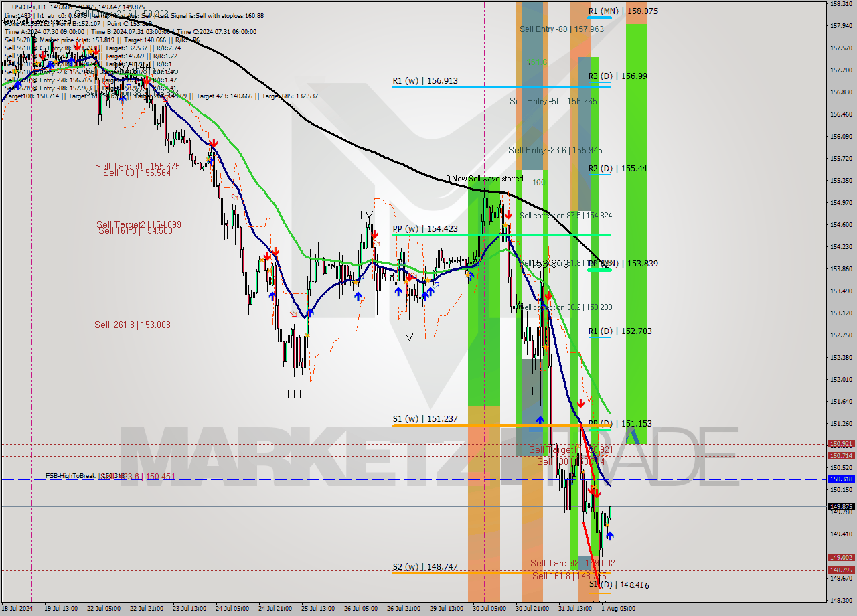Viewport: 857px width, 616px height.
Task: Click the red 150.921 price tag on axis
Action: pyautogui.click(x=842, y=444)
